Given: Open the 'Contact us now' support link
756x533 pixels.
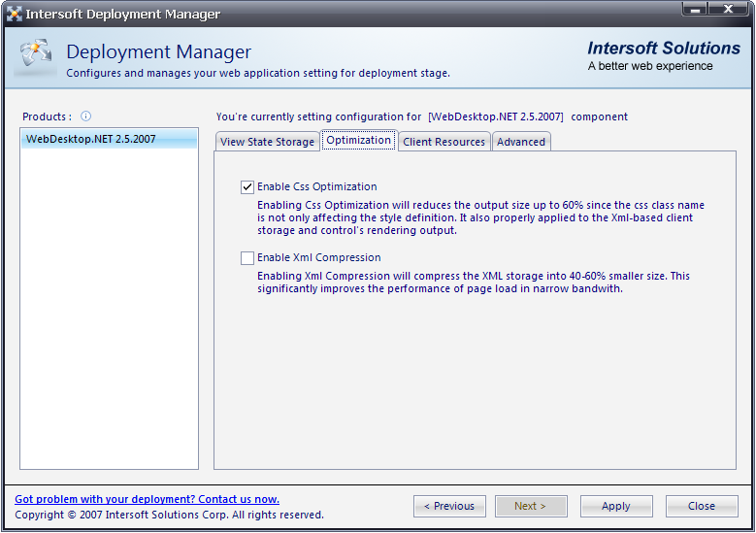Looking at the screenshot, I should click(x=147, y=499).
